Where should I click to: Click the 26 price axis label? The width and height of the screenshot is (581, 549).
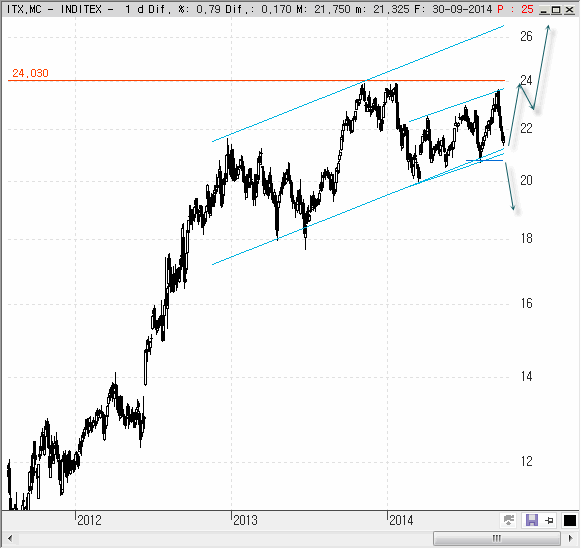coord(526,36)
